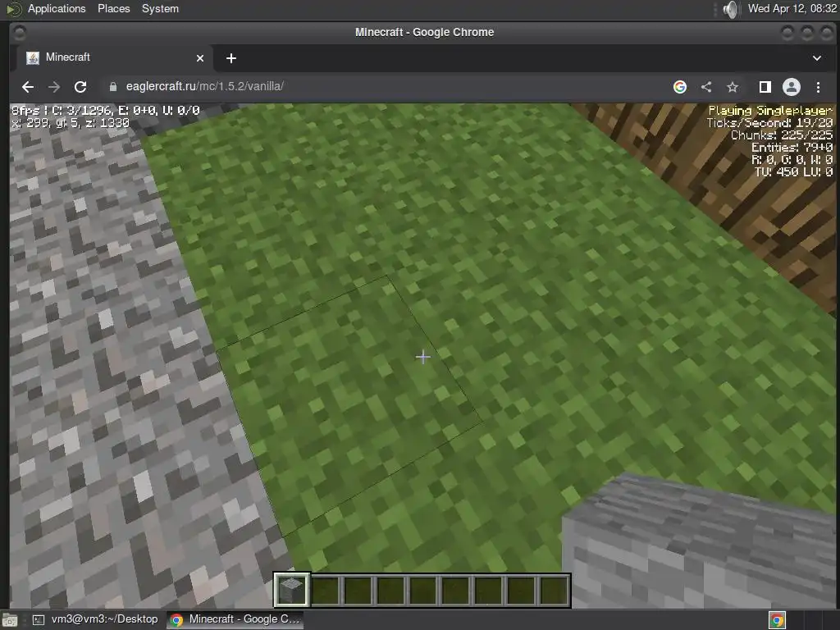This screenshot has height=630, width=840.
Task: Close the Minecraft tab
Action: (200, 58)
